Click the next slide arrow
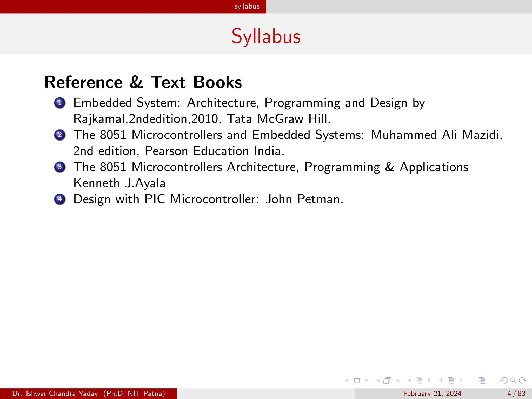The image size is (532, 399). (x=367, y=381)
